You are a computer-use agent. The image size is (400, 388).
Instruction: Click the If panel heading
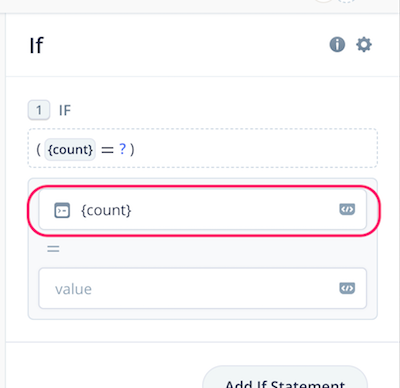click(37, 45)
